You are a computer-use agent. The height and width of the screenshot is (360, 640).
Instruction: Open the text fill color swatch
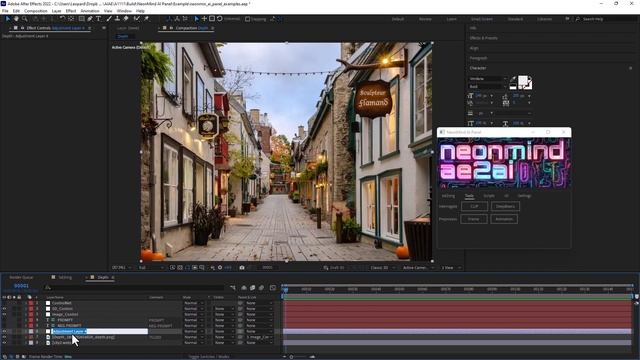click(522, 80)
